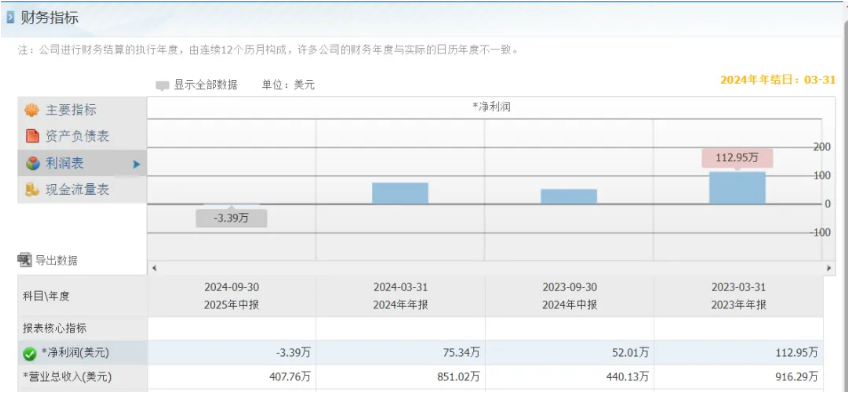The width and height of the screenshot is (851, 397).
Task: Click the 导出数据 link
Action: click(56, 261)
